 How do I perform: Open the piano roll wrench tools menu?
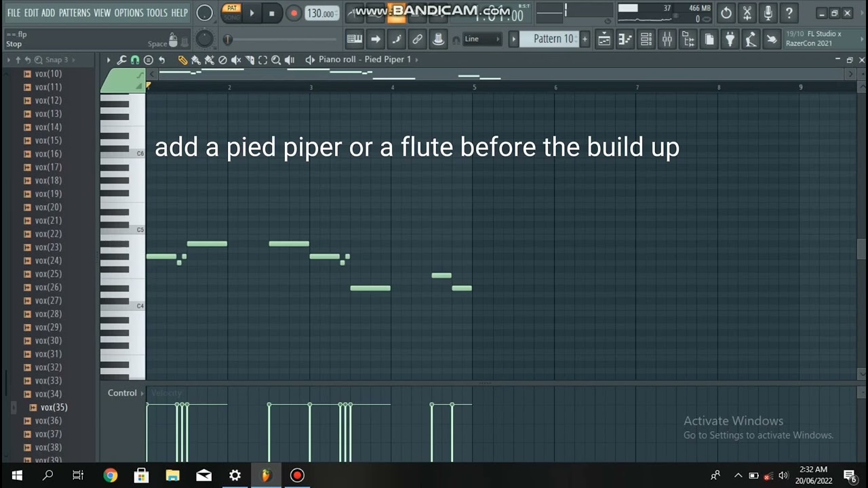pyautogui.click(x=121, y=60)
